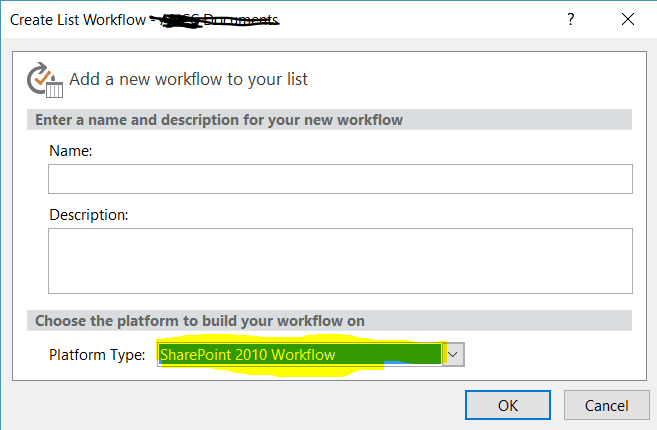Click the 'Add a new workflow to your list' heading

pos(189,79)
